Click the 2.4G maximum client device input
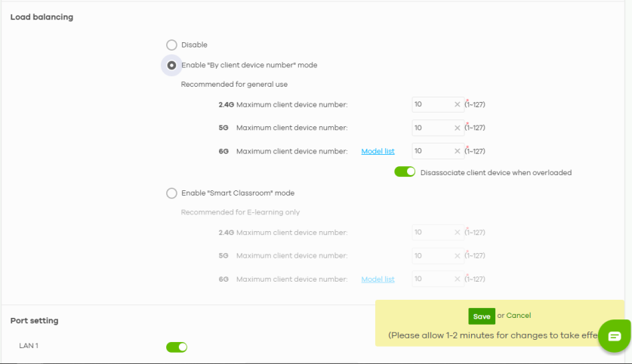632x364 pixels. (x=432, y=105)
